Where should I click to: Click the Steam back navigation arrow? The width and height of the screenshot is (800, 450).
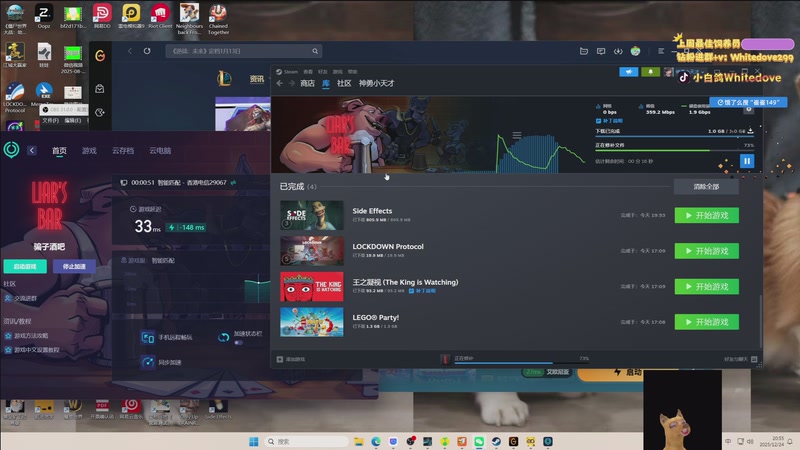tap(280, 83)
